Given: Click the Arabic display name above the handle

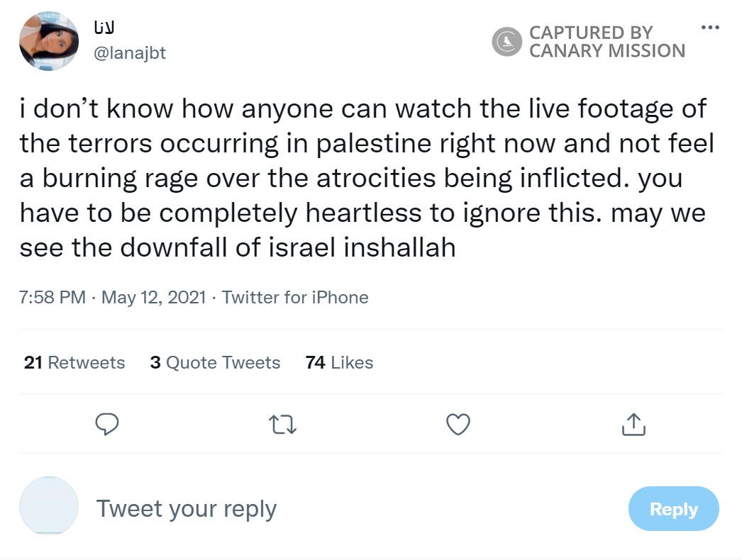Looking at the screenshot, I should point(105,28).
